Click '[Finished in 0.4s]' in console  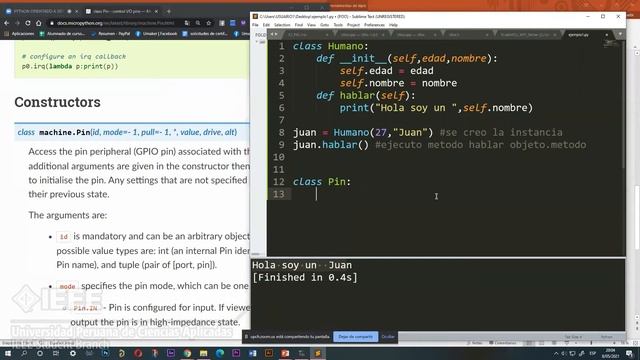pyautogui.click(x=305, y=278)
